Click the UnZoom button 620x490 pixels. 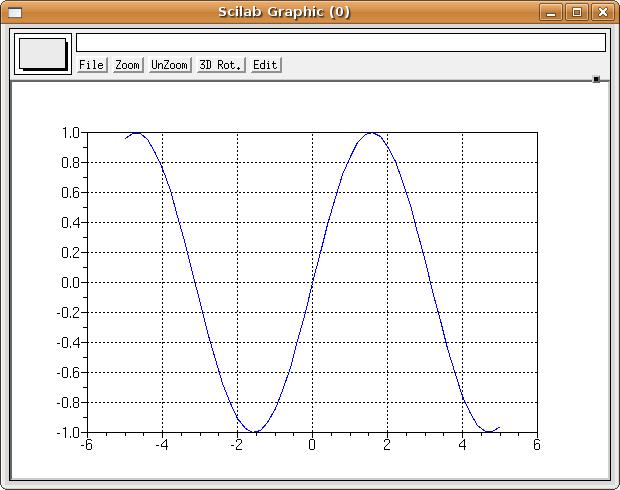[170, 65]
